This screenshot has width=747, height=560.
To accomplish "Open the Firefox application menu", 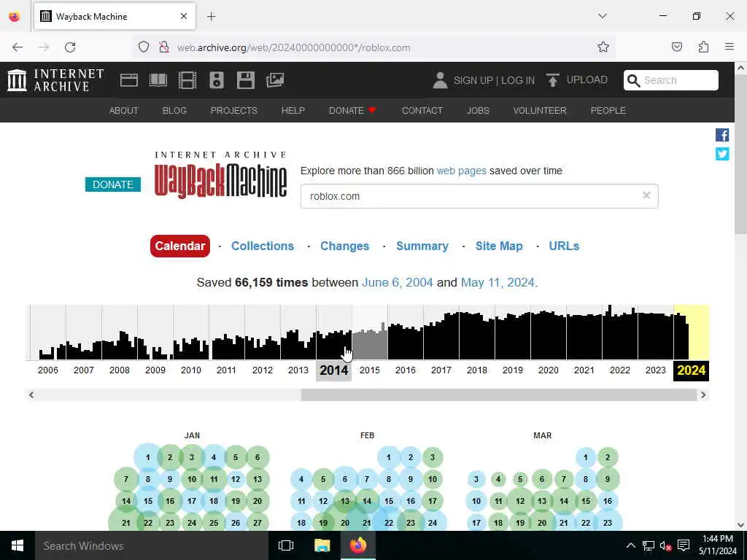I will (729, 47).
